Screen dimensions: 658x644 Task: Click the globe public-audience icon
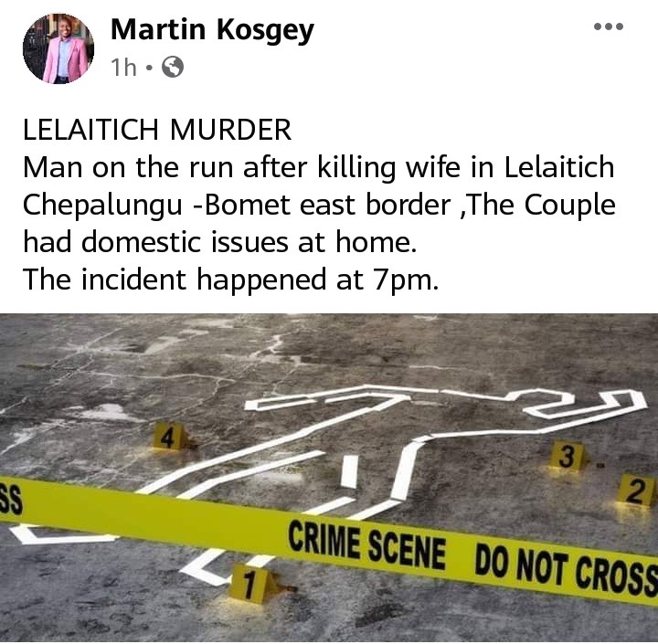coord(173,67)
